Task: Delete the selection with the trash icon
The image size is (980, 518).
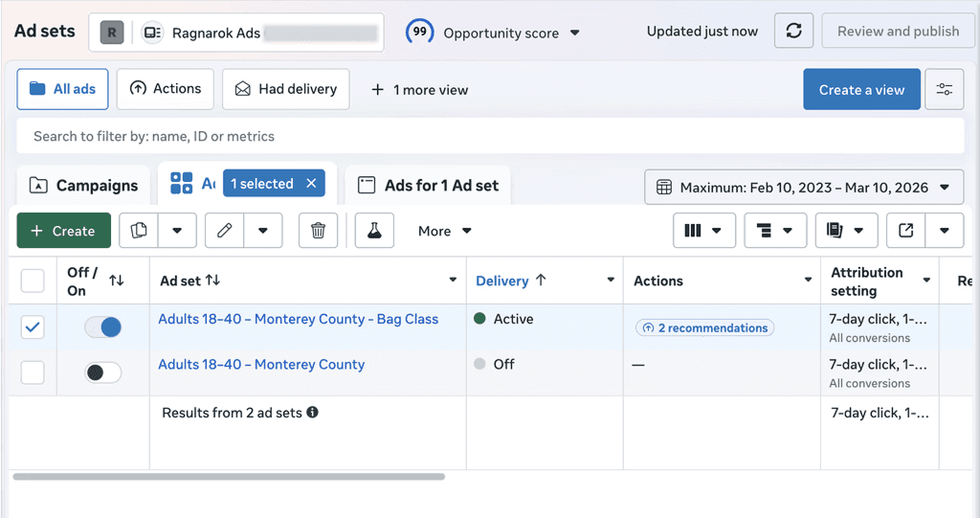Action: point(318,231)
